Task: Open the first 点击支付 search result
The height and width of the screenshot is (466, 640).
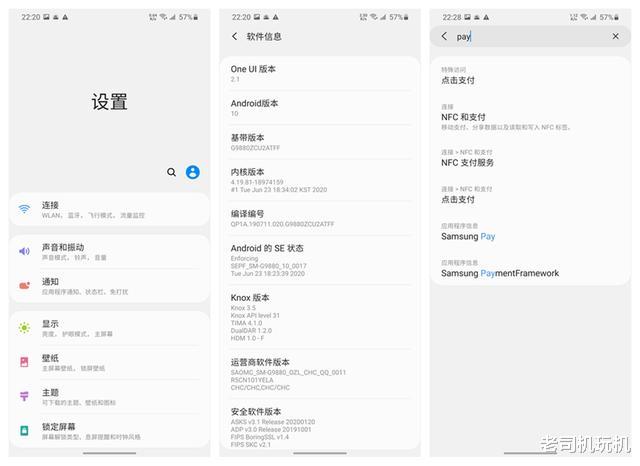Action: (531, 75)
